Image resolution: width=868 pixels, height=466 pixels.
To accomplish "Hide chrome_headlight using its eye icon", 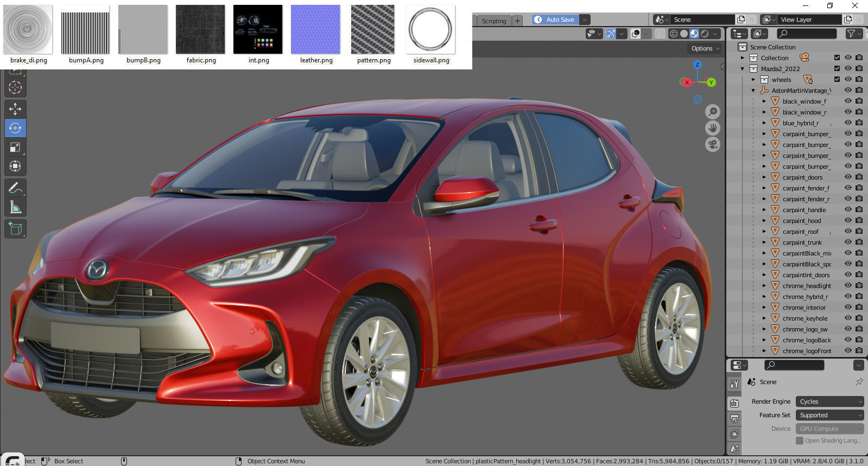I will 848,286.
